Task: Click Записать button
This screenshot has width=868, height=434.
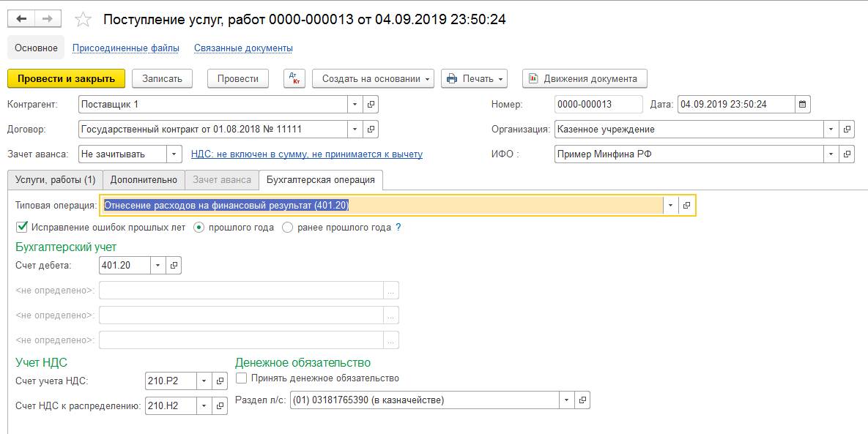Action: click(x=162, y=78)
